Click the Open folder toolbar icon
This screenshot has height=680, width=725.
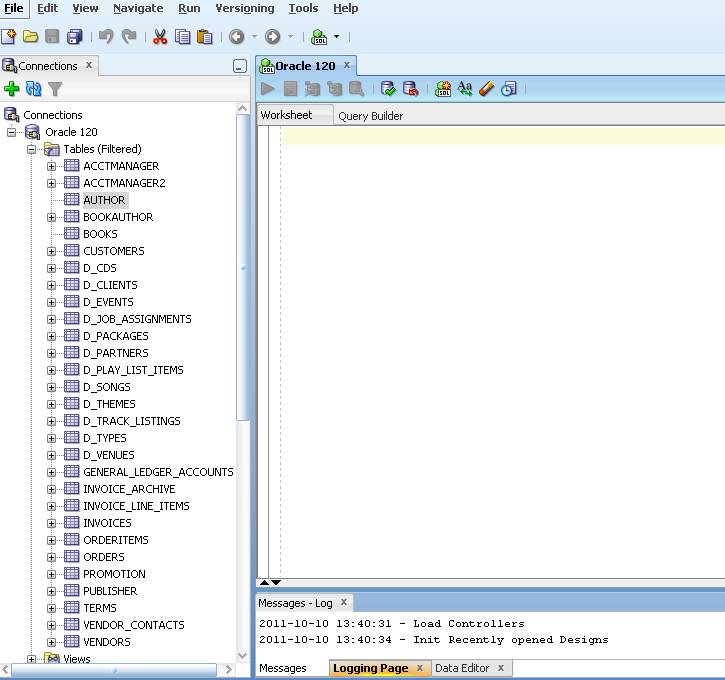pos(31,37)
